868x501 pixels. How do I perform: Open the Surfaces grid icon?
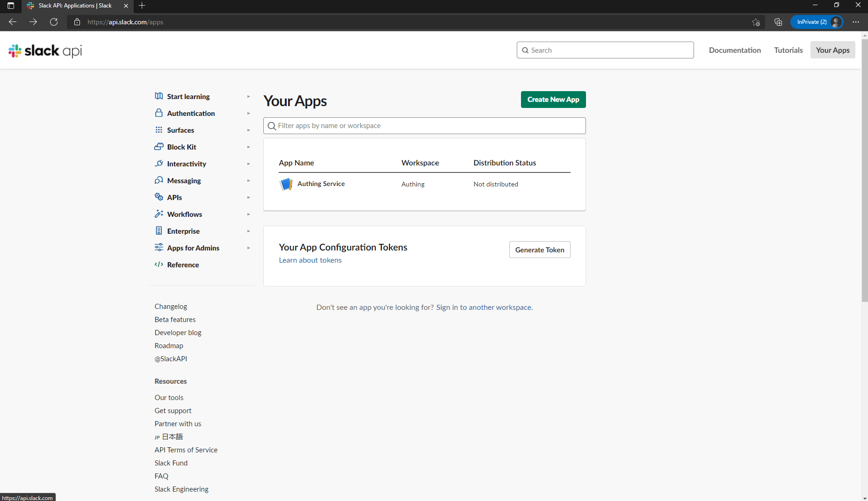[159, 130]
